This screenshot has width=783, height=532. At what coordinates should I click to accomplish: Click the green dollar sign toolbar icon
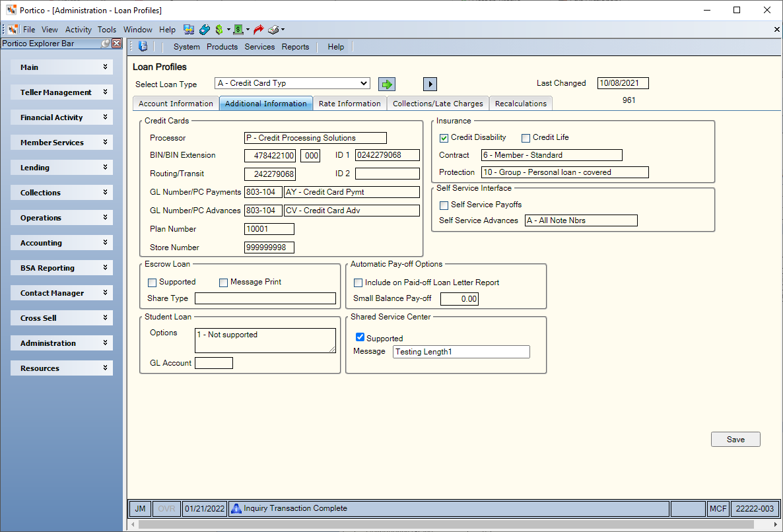click(x=219, y=30)
